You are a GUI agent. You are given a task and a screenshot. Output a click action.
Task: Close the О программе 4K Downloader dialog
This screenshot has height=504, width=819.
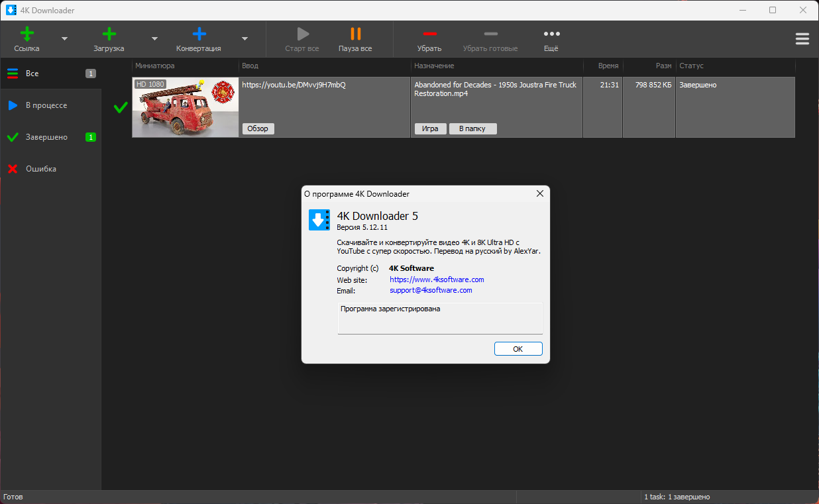[x=540, y=193]
